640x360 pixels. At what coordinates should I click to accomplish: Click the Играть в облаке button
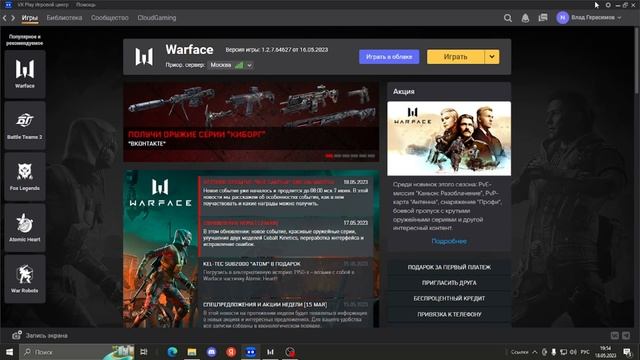389,57
